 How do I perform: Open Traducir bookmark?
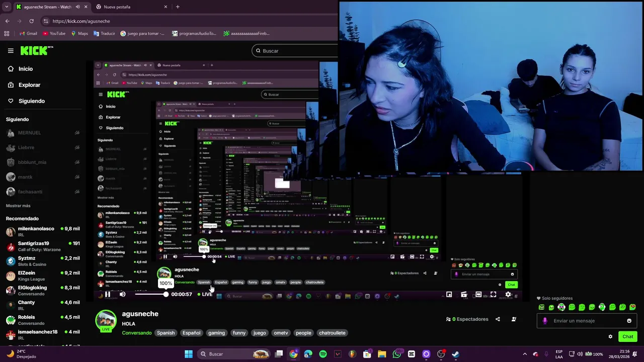(x=104, y=34)
